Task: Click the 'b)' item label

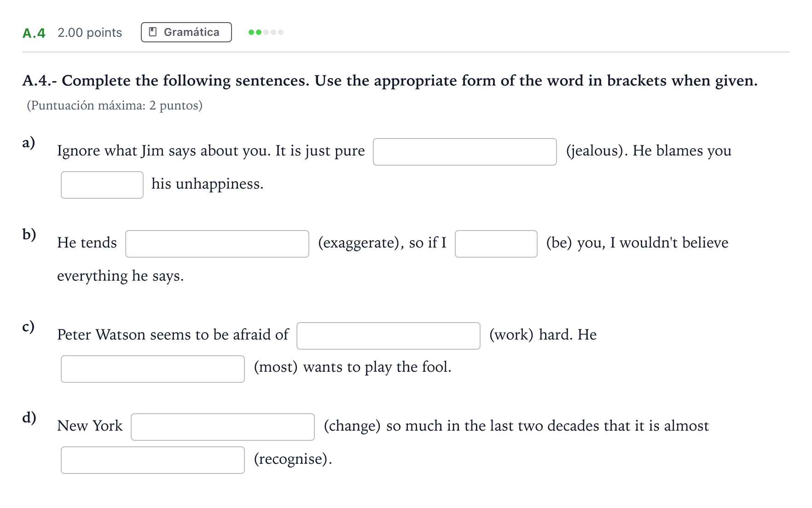Action: pos(29,234)
